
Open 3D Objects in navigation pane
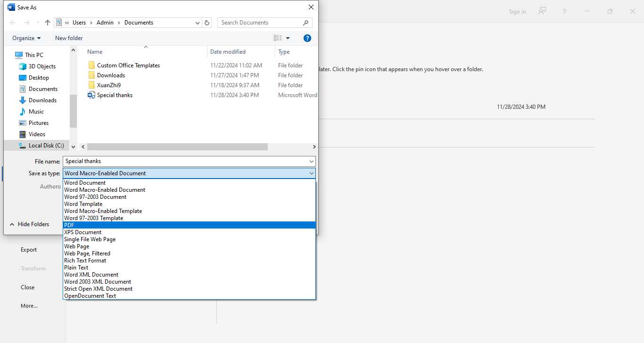tap(42, 66)
